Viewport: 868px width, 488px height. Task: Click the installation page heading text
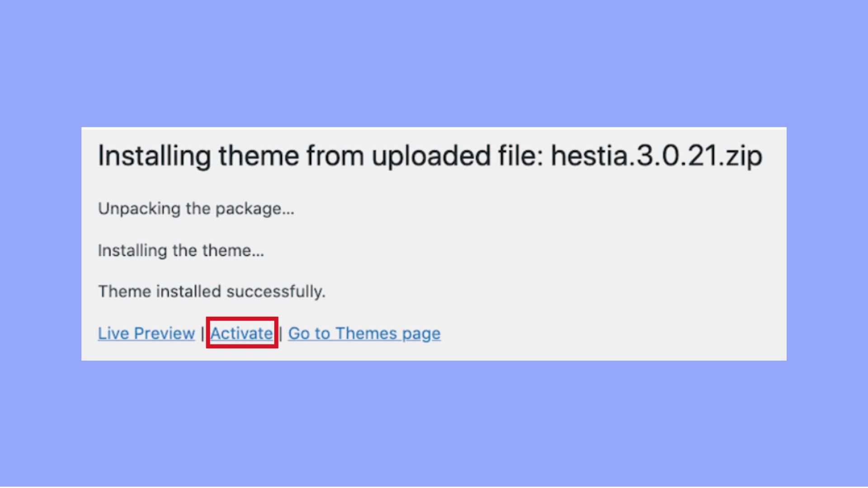429,156
